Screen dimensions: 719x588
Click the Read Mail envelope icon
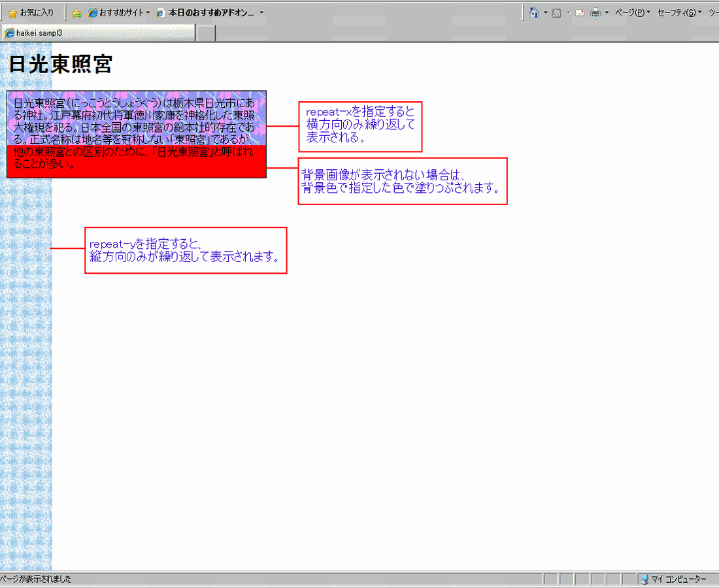click(580, 13)
